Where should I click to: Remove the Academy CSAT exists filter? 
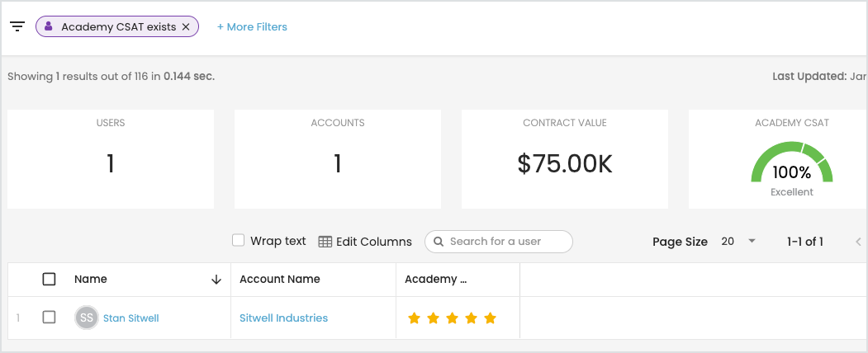pos(186,27)
